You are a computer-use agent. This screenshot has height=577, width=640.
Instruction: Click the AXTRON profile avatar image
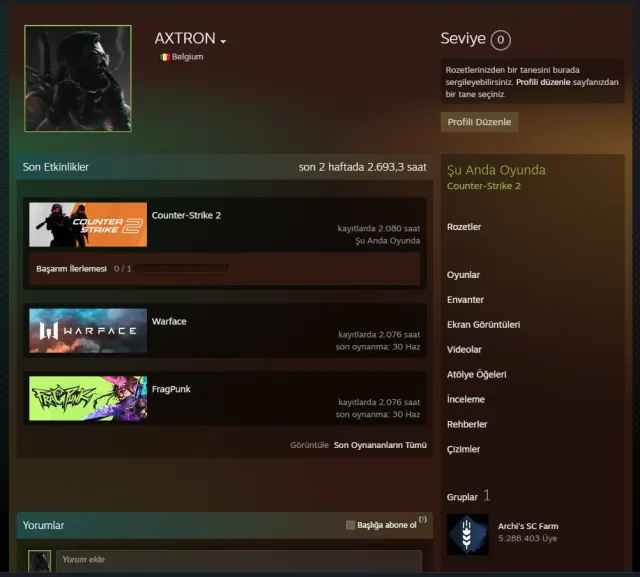tap(78, 78)
